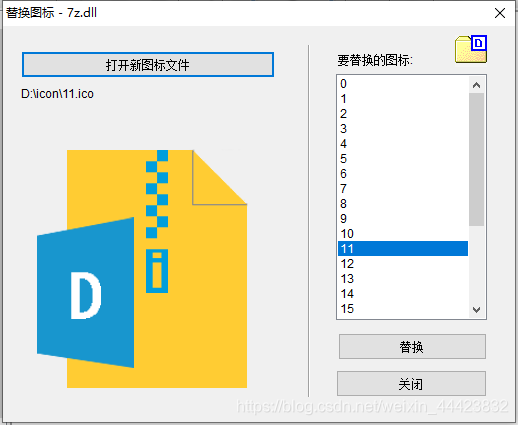Select icon index 12 in the list
This screenshot has width=518, height=425.
click(403, 264)
